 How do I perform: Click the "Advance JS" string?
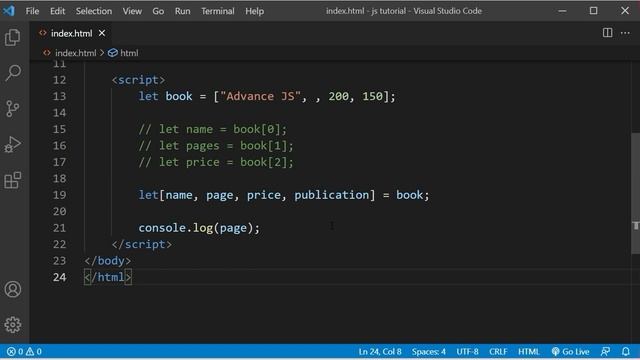(x=260, y=96)
